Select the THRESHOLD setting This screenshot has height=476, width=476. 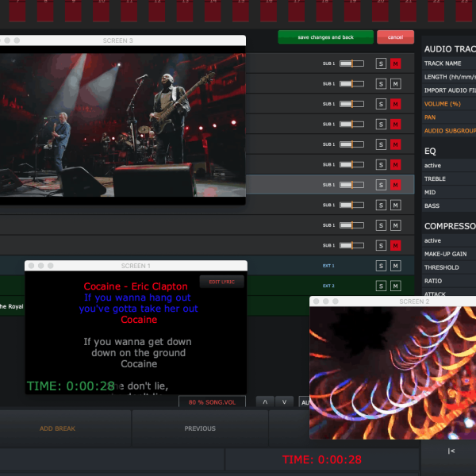click(x=449, y=267)
